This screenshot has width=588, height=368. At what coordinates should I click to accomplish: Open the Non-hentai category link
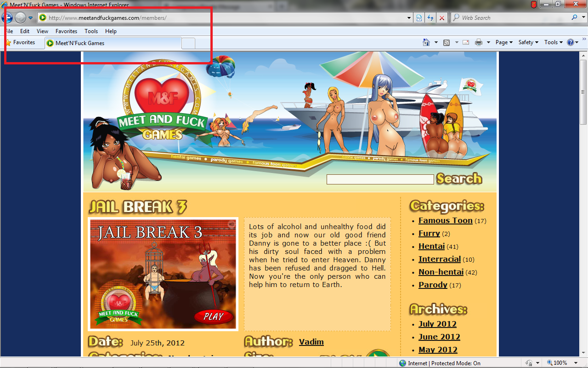click(x=441, y=272)
